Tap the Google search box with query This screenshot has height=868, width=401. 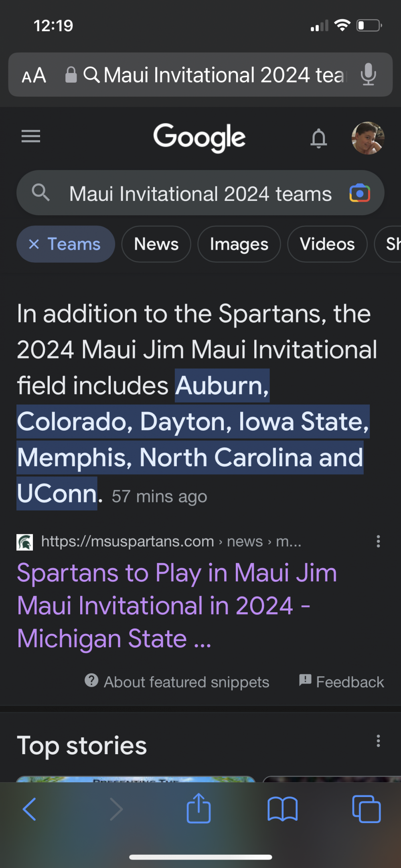200,194
